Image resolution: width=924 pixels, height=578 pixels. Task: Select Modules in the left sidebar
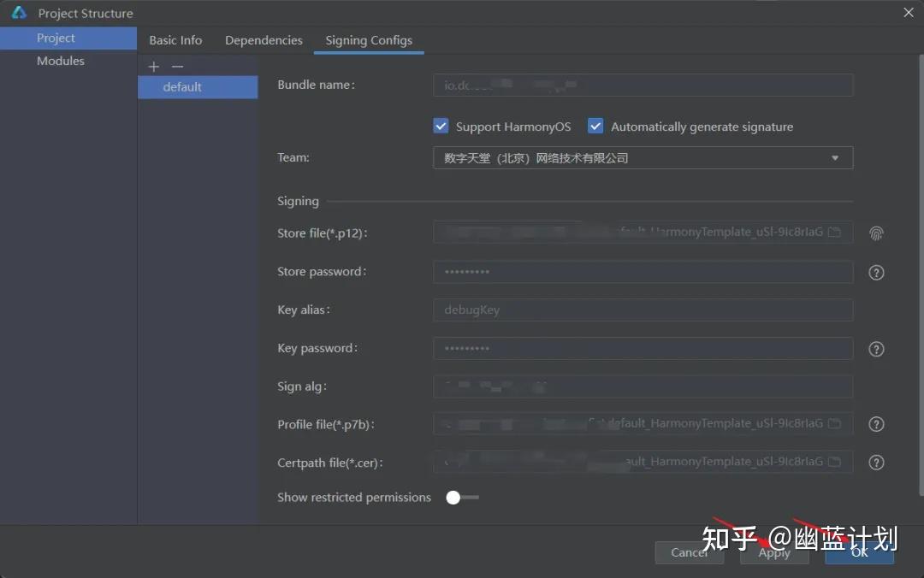[61, 61]
